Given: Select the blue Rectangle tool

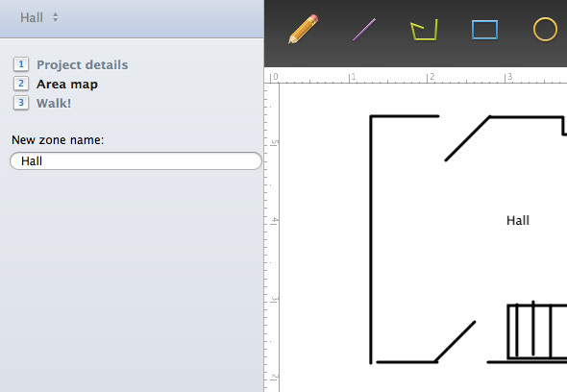Looking at the screenshot, I should pos(484,30).
